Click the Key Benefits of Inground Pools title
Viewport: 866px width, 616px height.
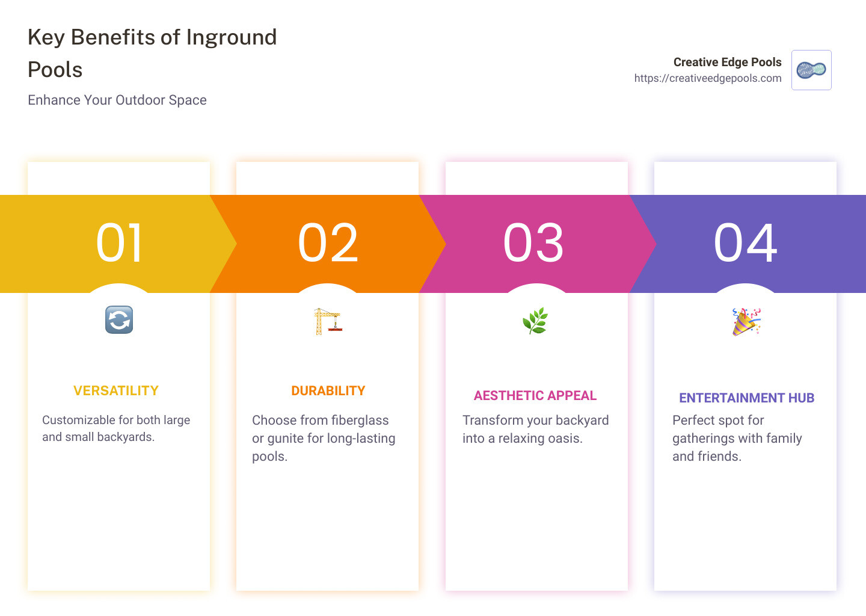152,53
